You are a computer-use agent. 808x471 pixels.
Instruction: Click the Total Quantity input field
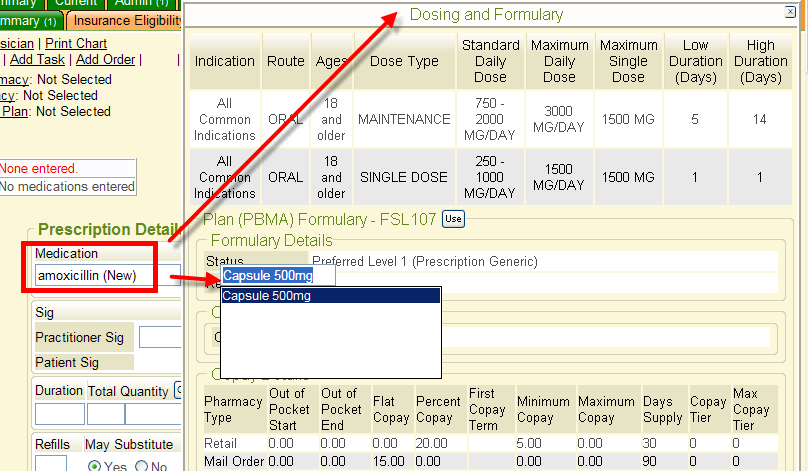coord(105,414)
